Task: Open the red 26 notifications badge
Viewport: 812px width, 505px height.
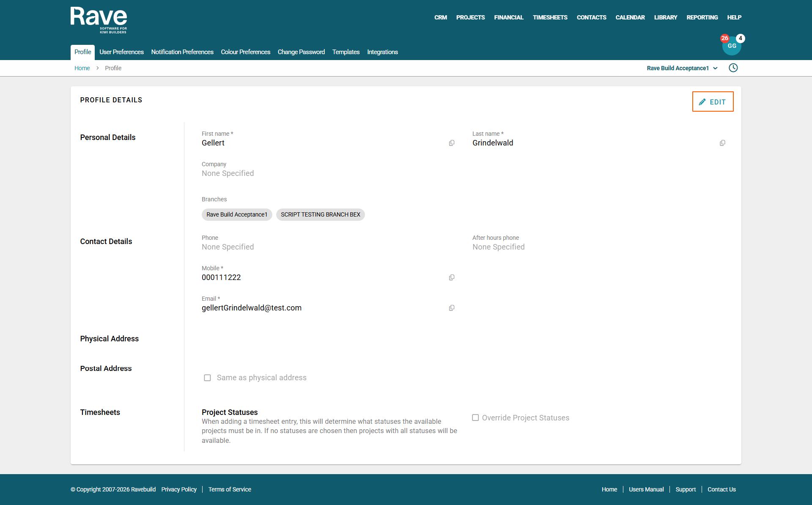Action: tap(724, 38)
